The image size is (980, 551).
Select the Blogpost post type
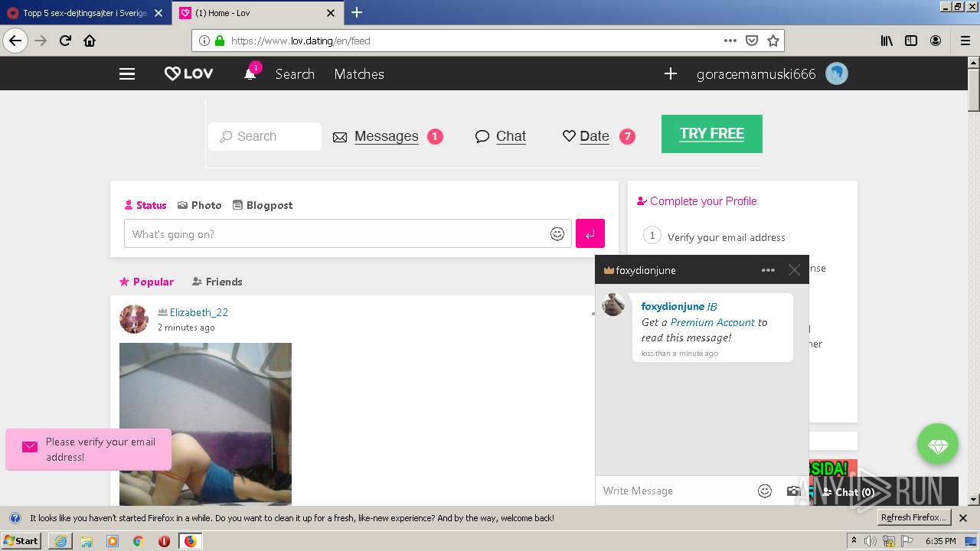pos(263,205)
